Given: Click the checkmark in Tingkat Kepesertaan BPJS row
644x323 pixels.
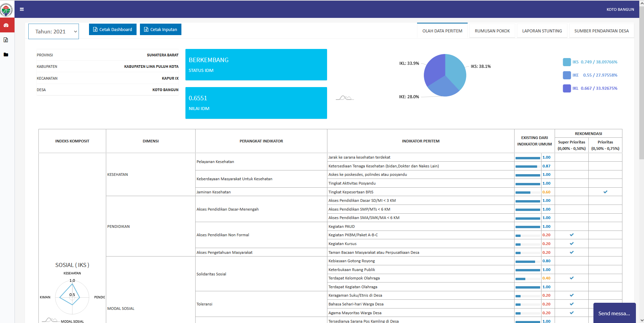Looking at the screenshot, I should coord(605,192).
